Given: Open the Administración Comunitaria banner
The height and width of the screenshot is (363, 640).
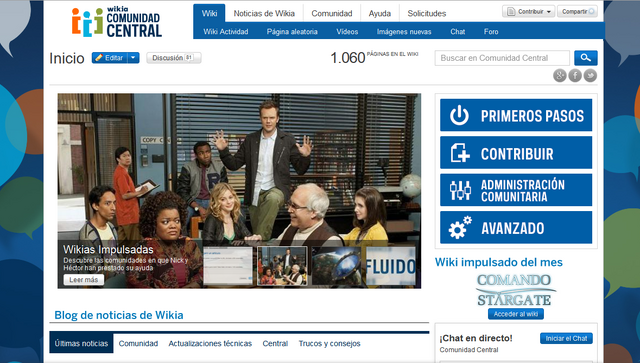Looking at the screenshot, I should coord(516,190).
